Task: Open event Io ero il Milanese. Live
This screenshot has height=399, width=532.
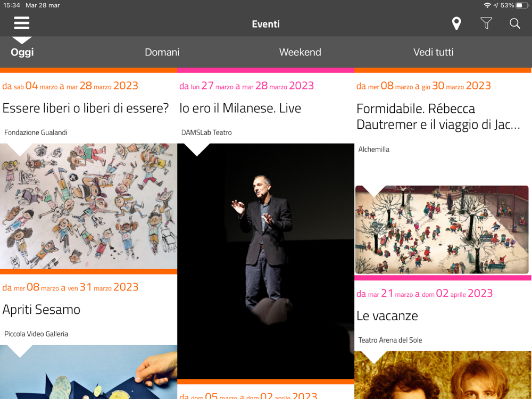Action: tap(240, 108)
